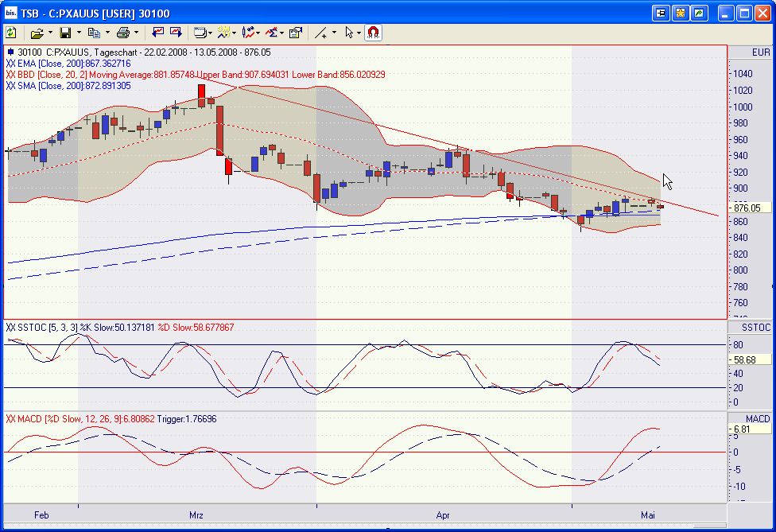Open chart properties icon
This screenshot has width=776, height=532.
296,33
